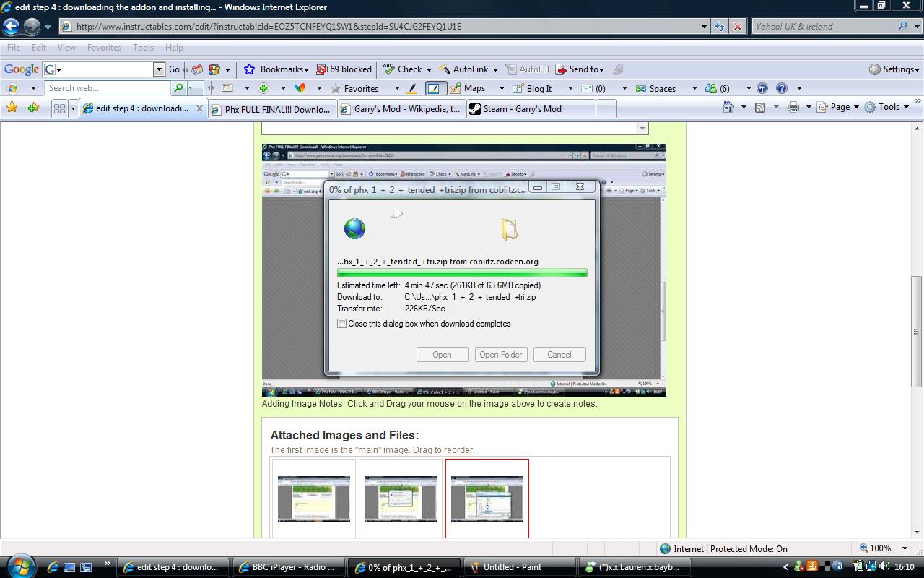Open the download progress taskbar window
Viewport: 924px width, 578px height.
404,567
